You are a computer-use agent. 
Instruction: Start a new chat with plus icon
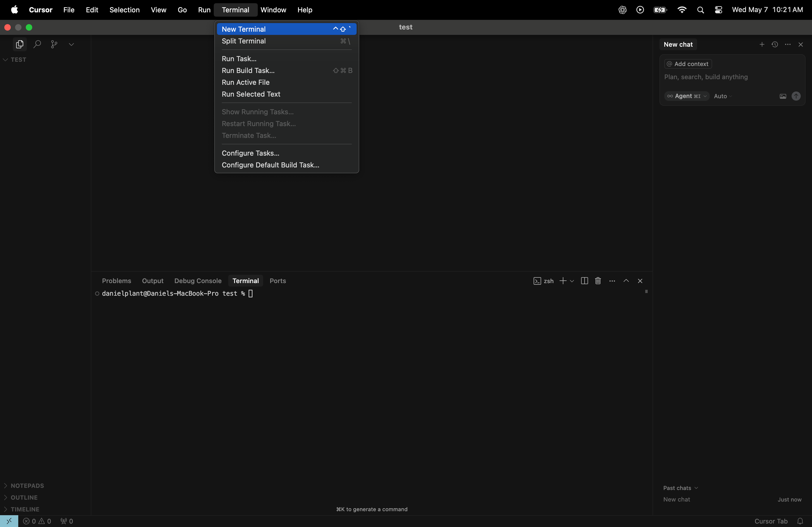pyautogui.click(x=762, y=44)
